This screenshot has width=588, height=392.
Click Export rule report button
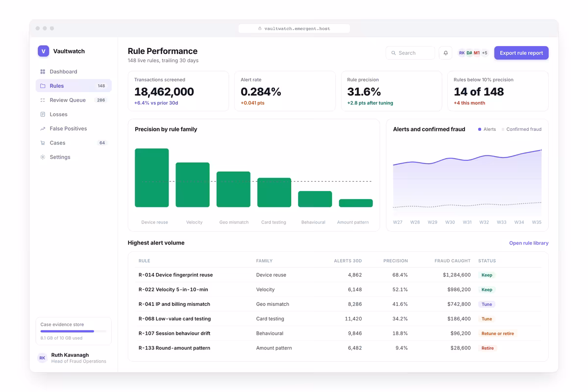coord(521,53)
